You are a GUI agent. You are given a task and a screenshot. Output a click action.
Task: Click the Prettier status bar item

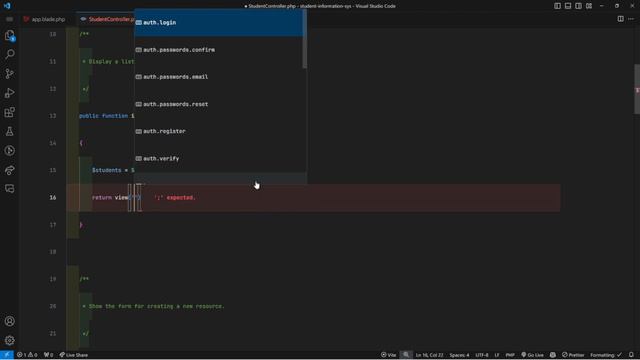573,355
